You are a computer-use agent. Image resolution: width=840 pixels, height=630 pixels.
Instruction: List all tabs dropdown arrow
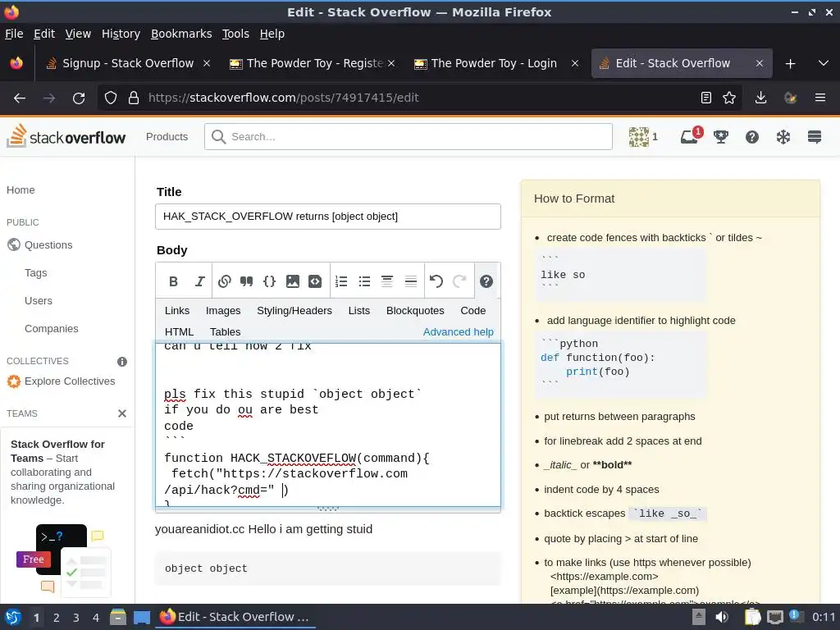pyautogui.click(x=824, y=63)
